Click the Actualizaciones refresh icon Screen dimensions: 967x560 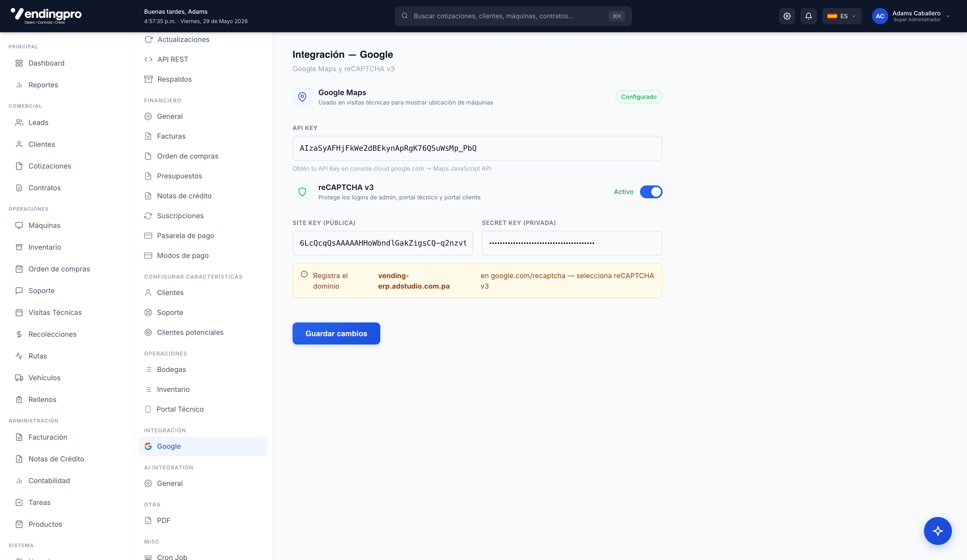pos(148,40)
